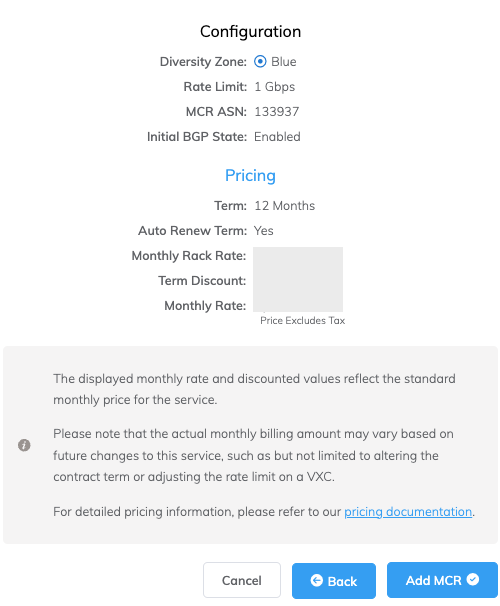The image size is (500, 606).
Task: Click the Configuration heading
Action: (250, 31)
